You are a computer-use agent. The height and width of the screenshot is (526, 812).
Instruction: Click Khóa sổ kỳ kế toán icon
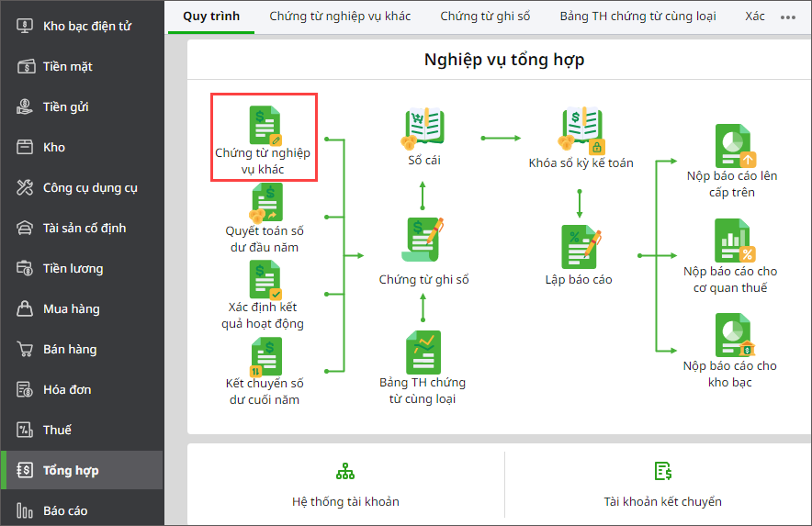[581, 129]
